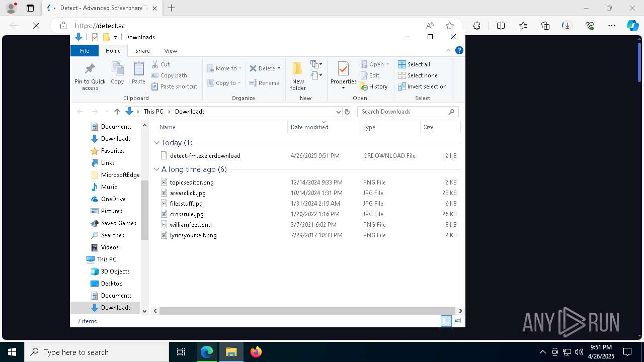Screen dimensions: 644x362
Task: Add page to Edge favorites star
Action: coord(450,26)
